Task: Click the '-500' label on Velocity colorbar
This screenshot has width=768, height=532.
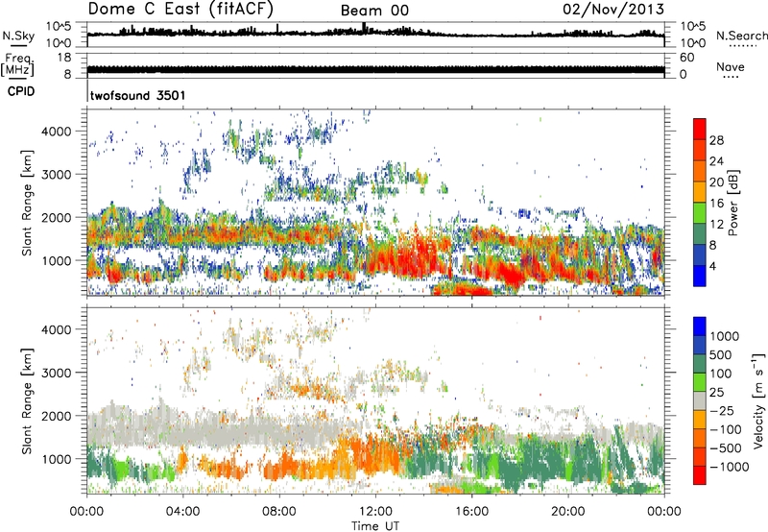Action: coord(728,447)
